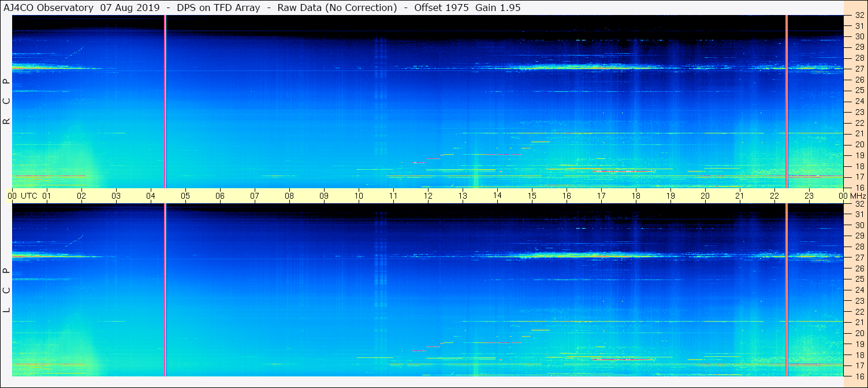Click the 22 MHz label of LCP panel
This screenshot has width=868, height=388.
(x=859, y=312)
